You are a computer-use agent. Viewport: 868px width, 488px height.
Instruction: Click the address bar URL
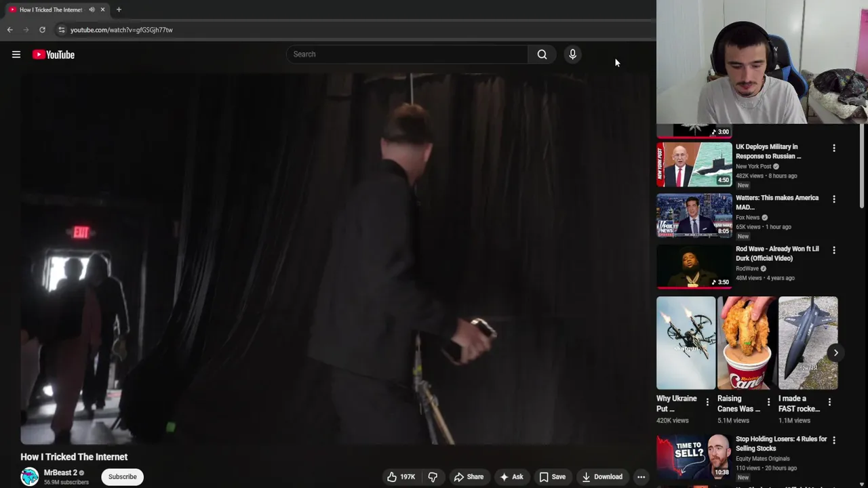click(x=121, y=30)
